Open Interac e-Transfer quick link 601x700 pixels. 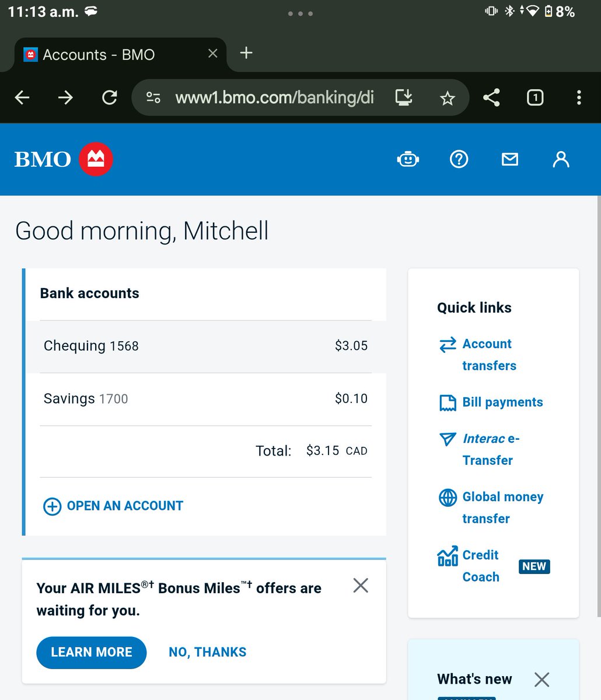point(491,449)
